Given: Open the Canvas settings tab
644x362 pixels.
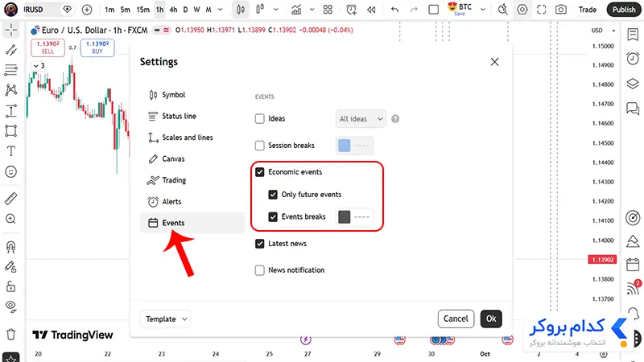Looking at the screenshot, I should (x=192, y=158).
